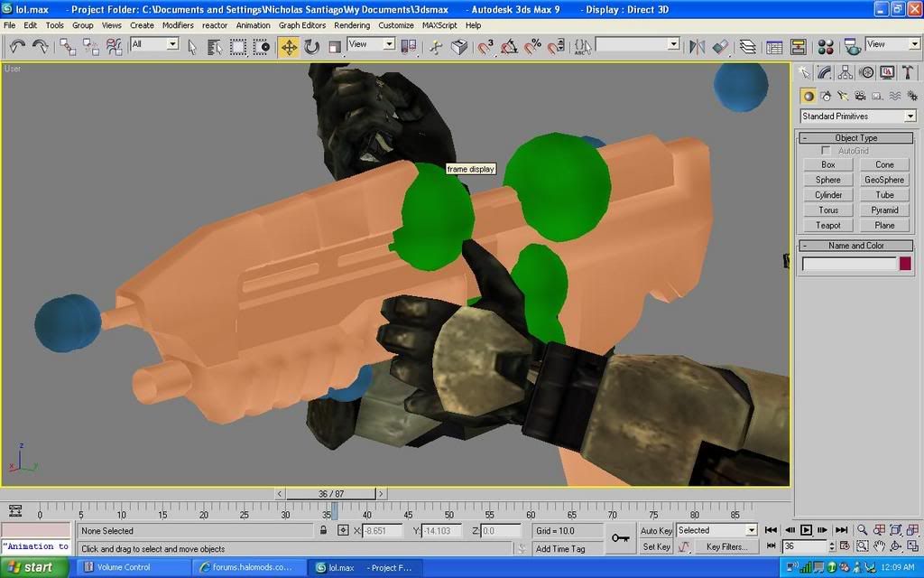Click the Redo arrow in the main toolbar
The width and height of the screenshot is (924, 578).
(x=40, y=47)
